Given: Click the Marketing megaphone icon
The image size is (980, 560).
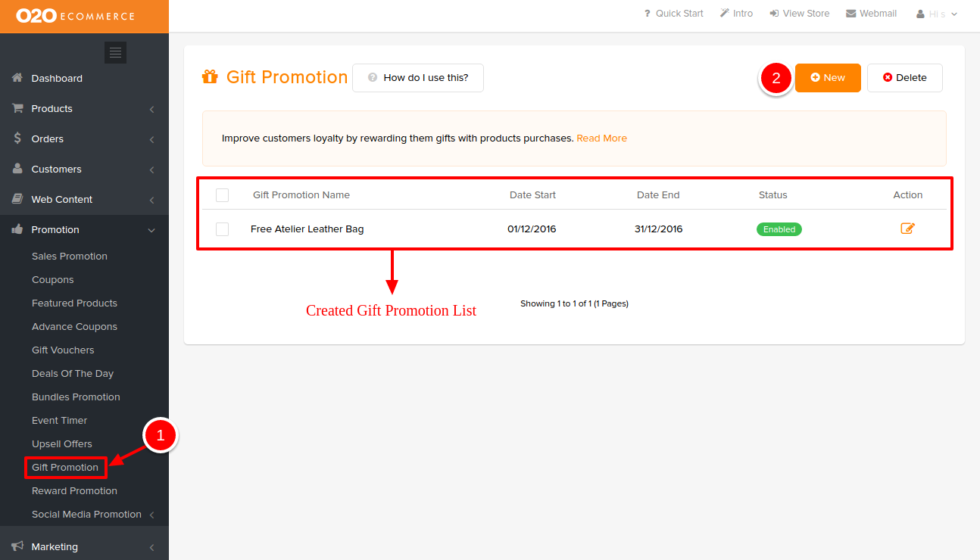Looking at the screenshot, I should tap(17, 546).
